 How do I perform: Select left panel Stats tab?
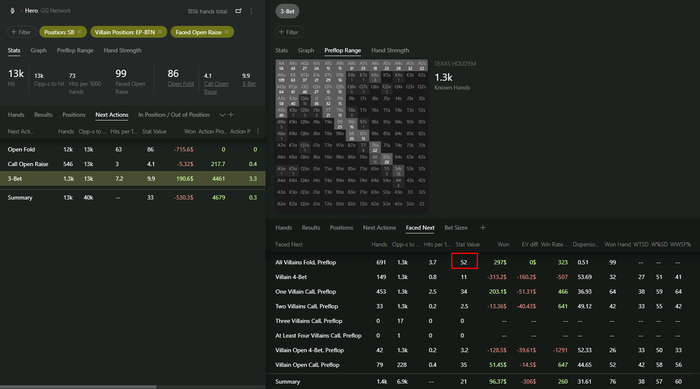(14, 50)
